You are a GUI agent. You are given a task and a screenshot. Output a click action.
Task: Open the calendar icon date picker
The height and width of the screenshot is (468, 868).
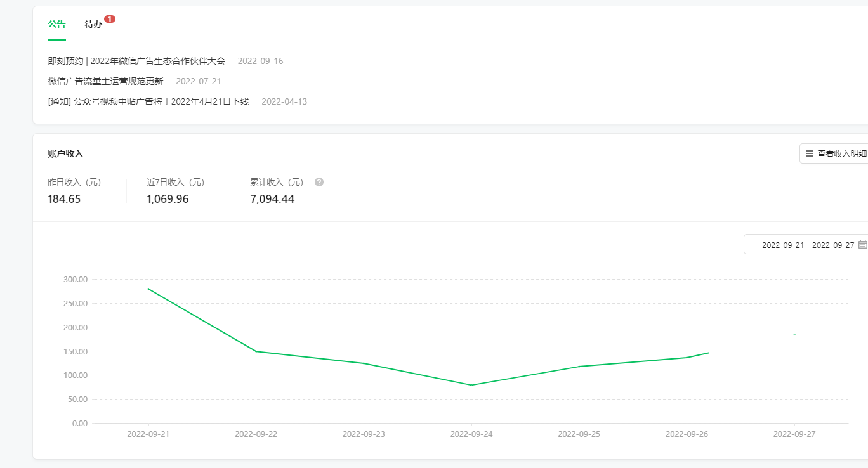(x=862, y=245)
